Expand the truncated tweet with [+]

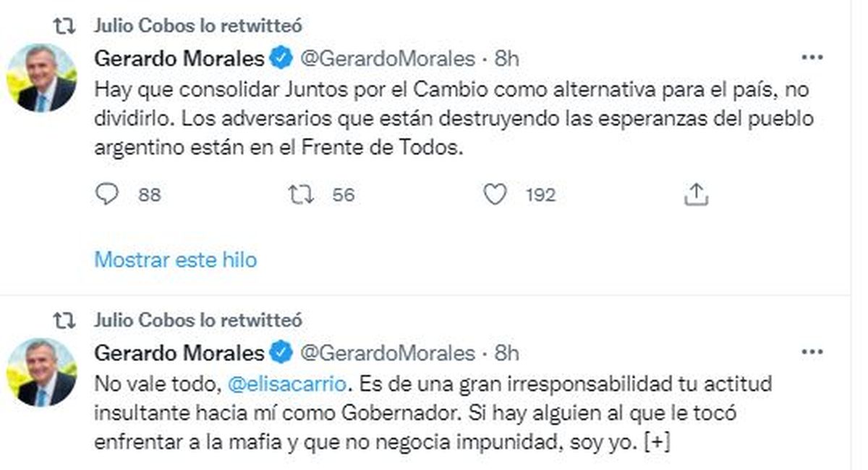(x=657, y=443)
